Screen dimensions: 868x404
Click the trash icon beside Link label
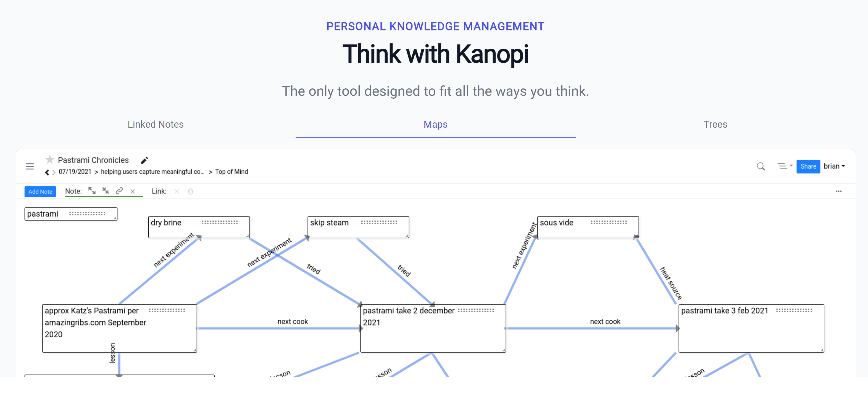190,191
